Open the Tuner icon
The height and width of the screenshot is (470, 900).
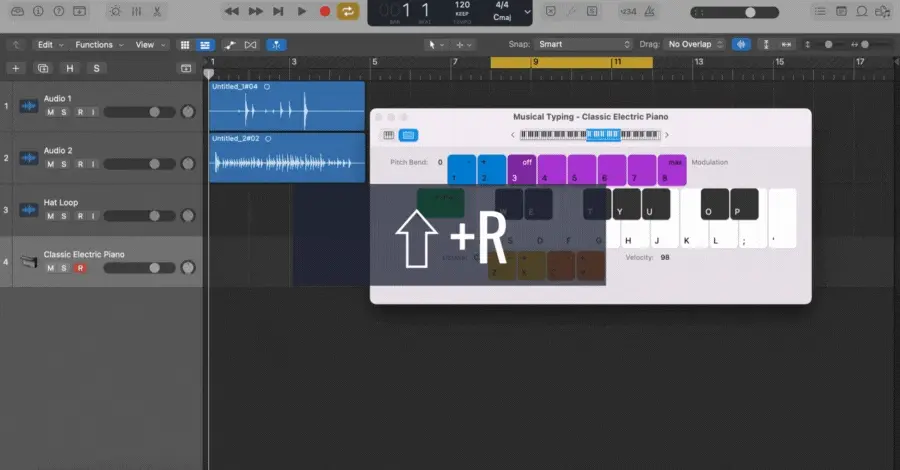tap(571, 11)
